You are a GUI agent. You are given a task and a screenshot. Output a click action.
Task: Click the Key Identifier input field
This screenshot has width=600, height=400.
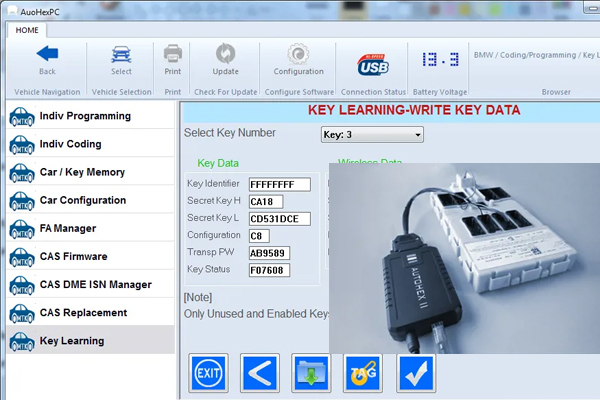tap(279, 184)
